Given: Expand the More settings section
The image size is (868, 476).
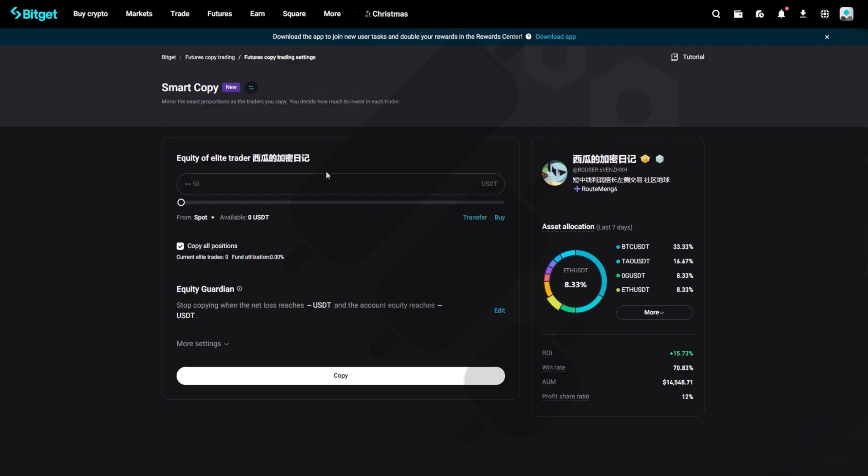Looking at the screenshot, I should coord(202,343).
